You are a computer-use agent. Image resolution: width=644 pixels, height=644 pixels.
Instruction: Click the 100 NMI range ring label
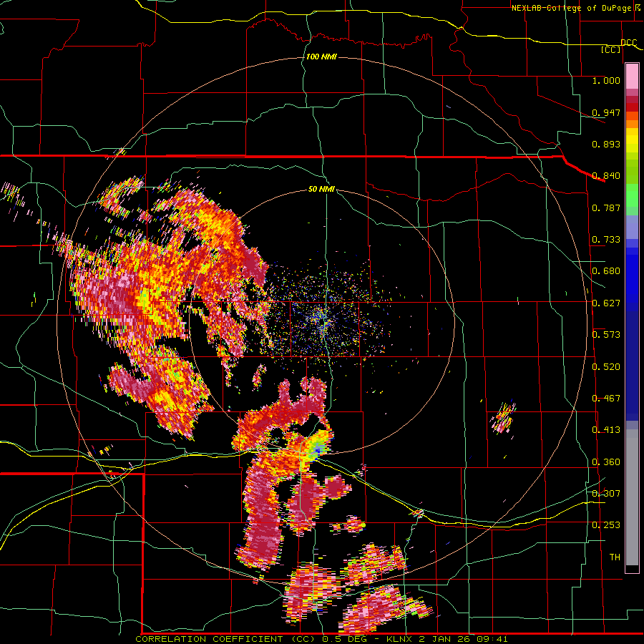321,57
